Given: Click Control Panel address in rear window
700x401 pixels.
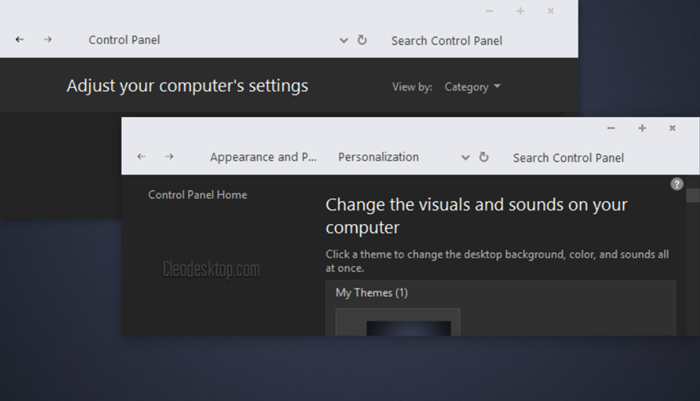Looking at the screenshot, I should (x=124, y=40).
